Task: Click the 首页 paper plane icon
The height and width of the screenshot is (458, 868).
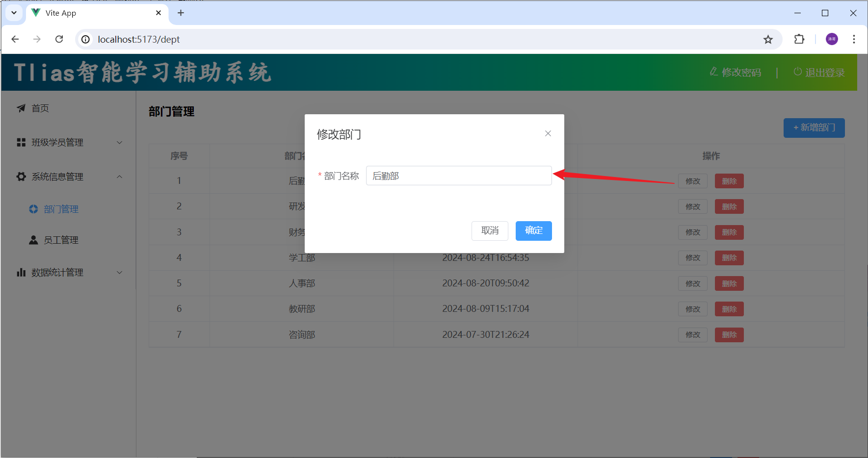Action: pos(21,108)
